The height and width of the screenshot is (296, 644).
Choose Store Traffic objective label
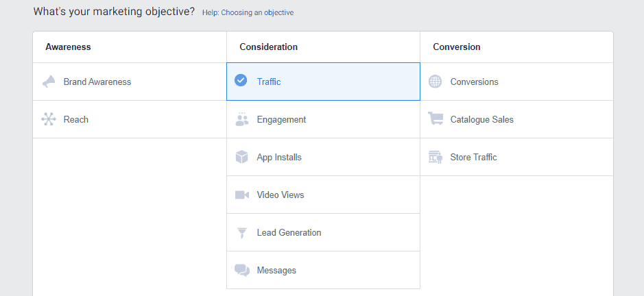point(473,157)
